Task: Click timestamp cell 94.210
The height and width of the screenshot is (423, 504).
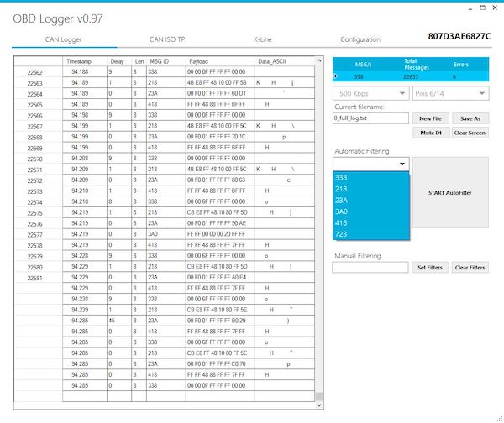Action: [x=85, y=191]
